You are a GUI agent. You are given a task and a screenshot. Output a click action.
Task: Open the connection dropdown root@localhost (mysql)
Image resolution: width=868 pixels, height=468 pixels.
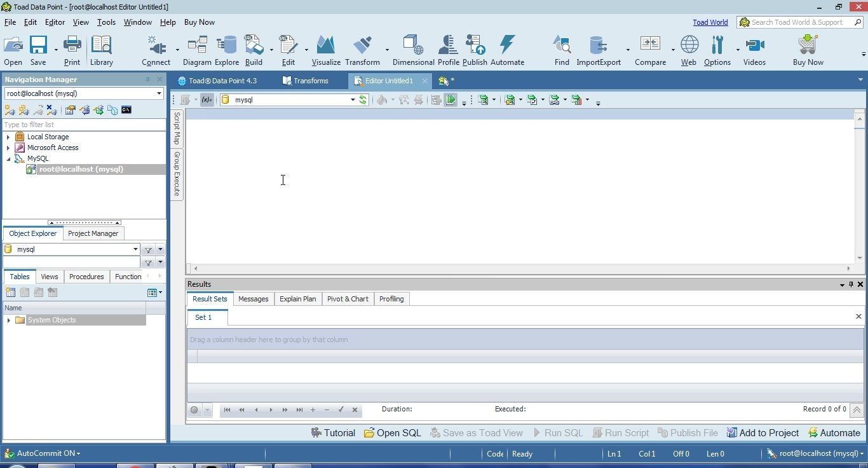click(159, 93)
